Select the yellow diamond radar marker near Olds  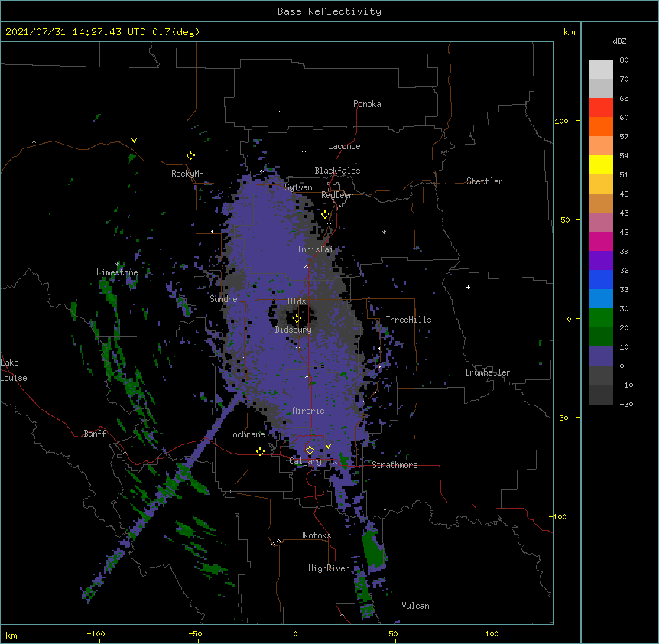point(297,319)
